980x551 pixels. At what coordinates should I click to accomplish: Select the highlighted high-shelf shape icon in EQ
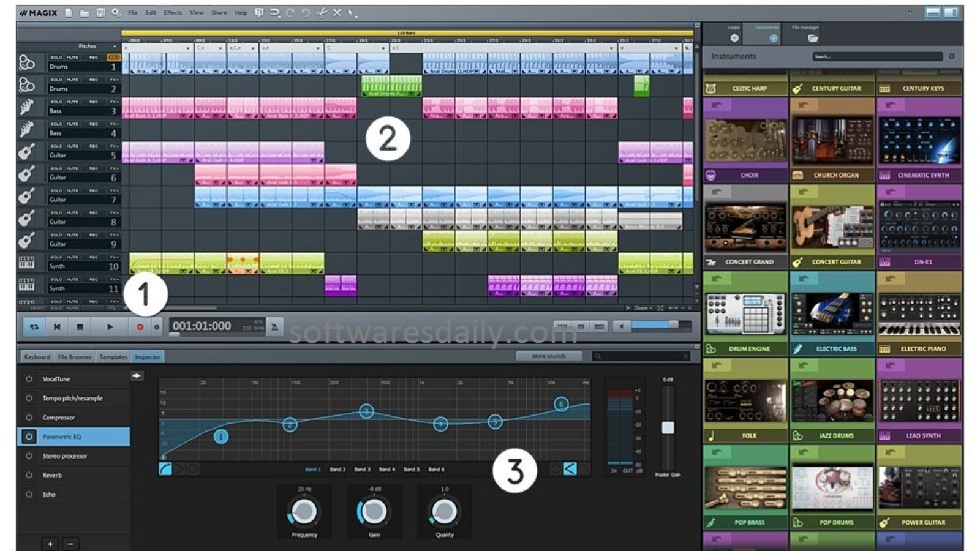click(x=570, y=469)
